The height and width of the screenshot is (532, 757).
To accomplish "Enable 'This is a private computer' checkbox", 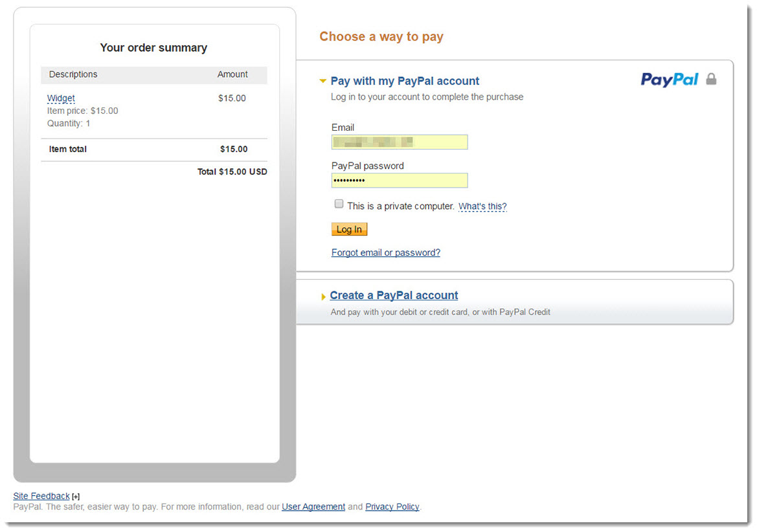I will pos(339,203).
